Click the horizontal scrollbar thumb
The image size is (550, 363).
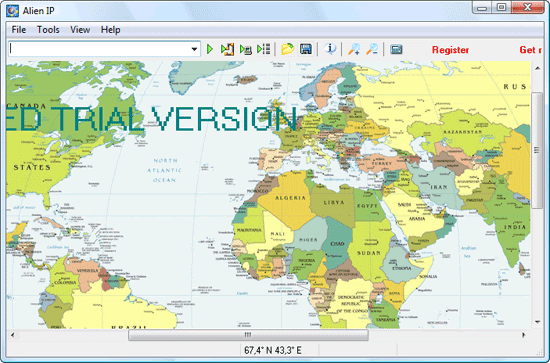point(248,335)
